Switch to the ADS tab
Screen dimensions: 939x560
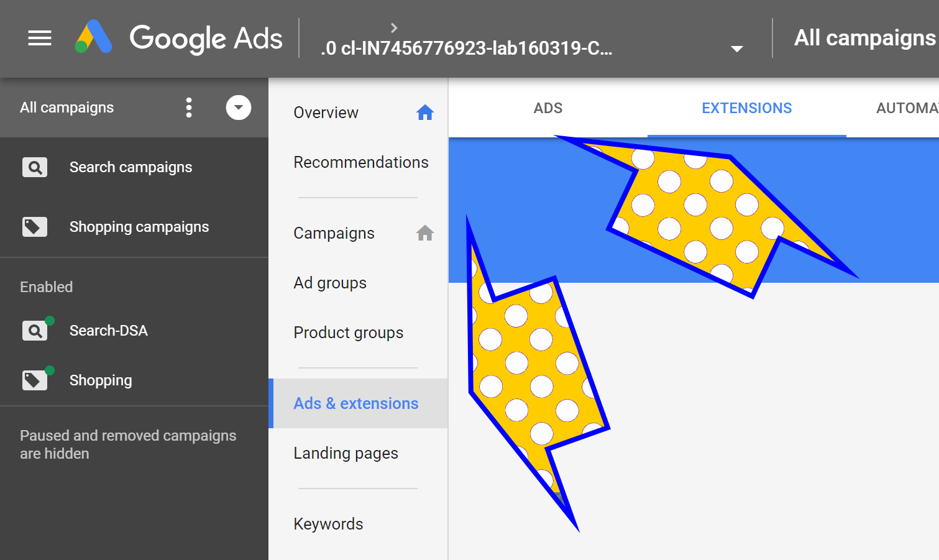tap(547, 108)
